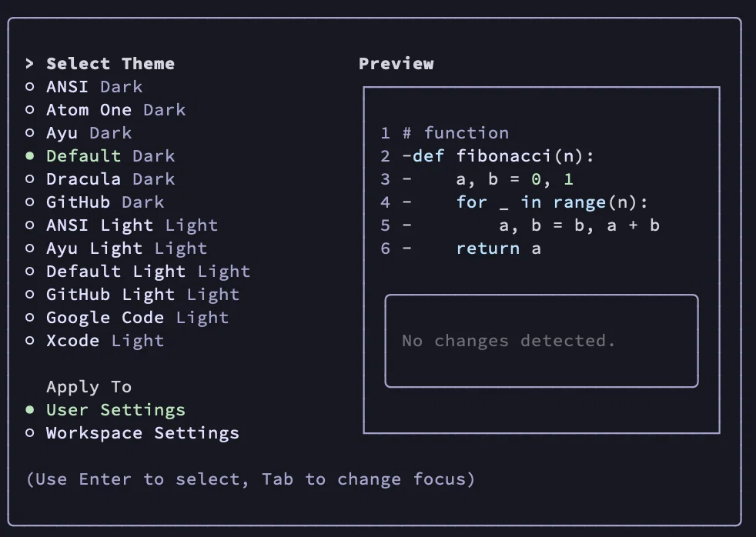Image resolution: width=756 pixels, height=537 pixels.
Task: Select the ANSI Dark theme radio button
Action: pos(30,87)
